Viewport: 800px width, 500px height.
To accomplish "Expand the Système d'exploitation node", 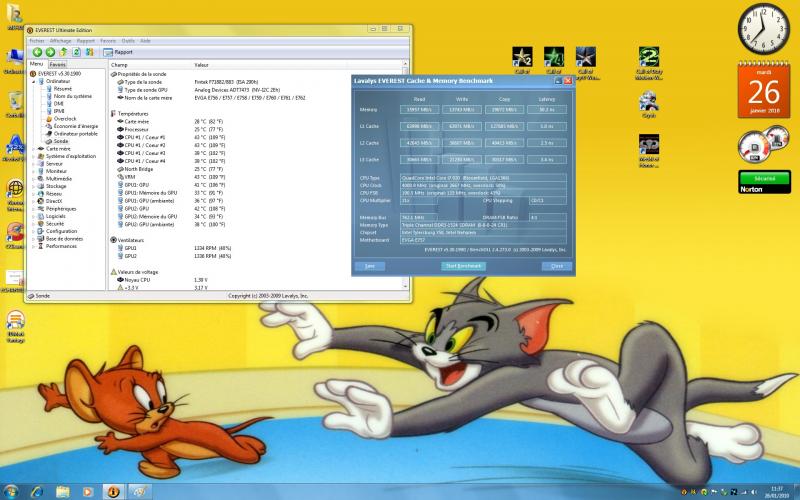I will point(34,156).
